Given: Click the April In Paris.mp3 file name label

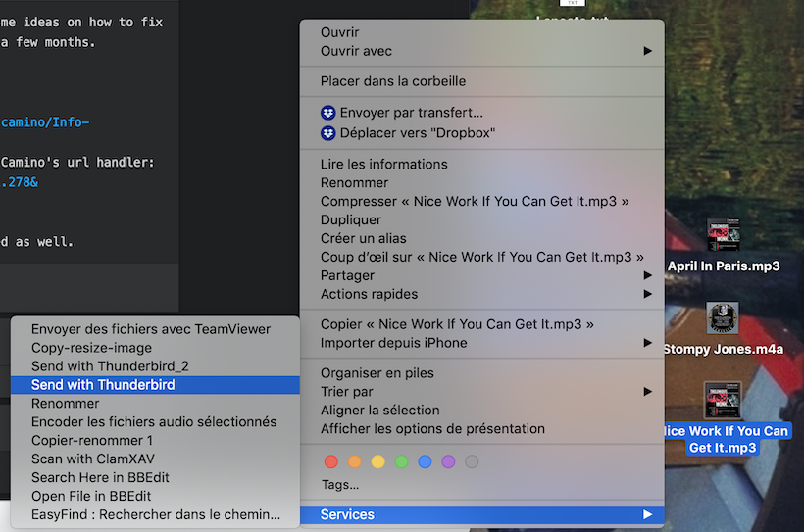Looking at the screenshot, I should coord(724,266).
